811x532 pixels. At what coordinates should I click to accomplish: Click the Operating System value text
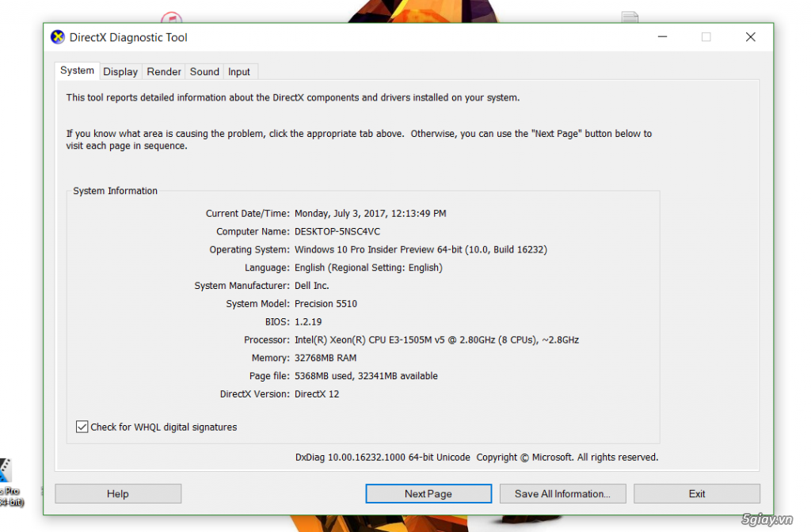tap(421, 249)
